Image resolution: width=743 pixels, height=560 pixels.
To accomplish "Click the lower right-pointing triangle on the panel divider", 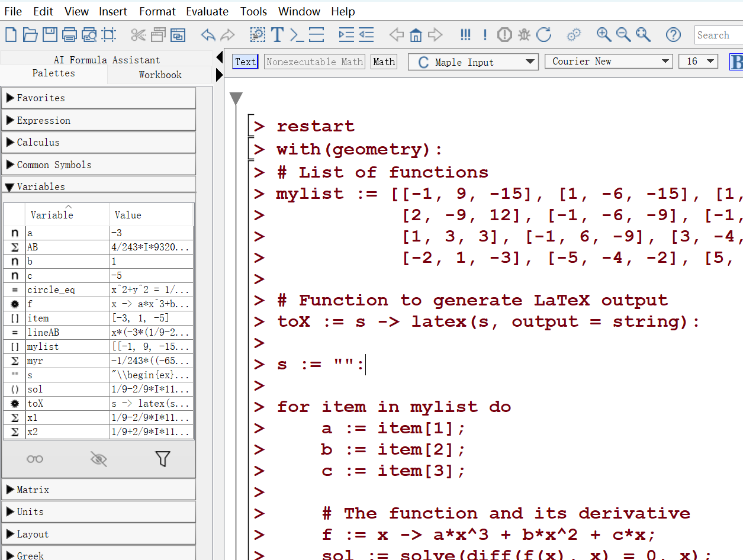I will 219,75.
